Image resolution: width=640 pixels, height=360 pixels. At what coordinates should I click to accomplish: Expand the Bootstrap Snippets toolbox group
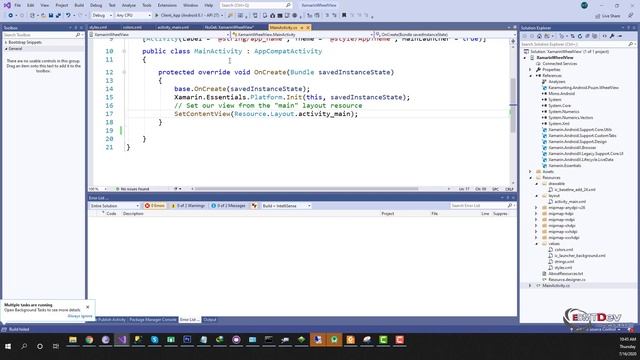(6, 42)
